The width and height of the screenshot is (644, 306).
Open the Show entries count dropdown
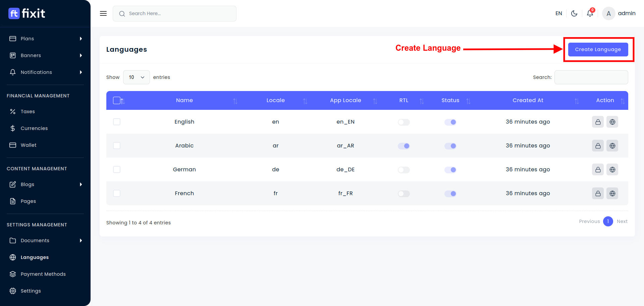137,77
